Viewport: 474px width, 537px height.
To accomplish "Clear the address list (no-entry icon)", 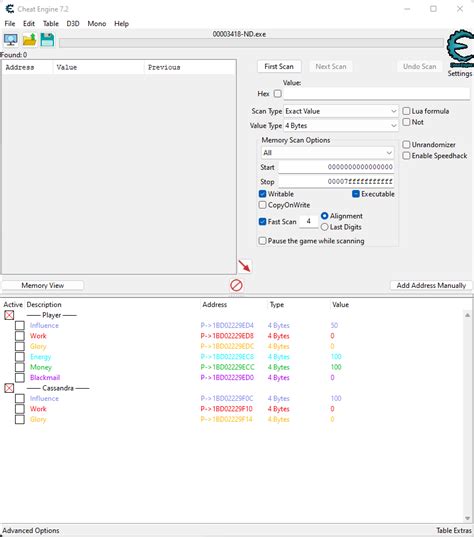I will point(236,285).
